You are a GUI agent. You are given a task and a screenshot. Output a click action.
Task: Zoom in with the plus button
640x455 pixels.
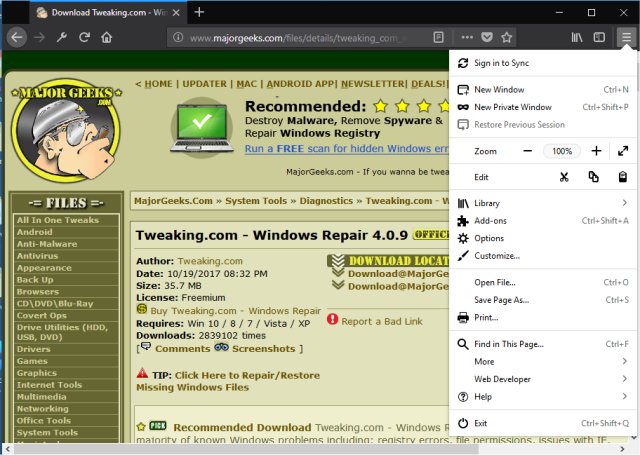coord(596,151)
